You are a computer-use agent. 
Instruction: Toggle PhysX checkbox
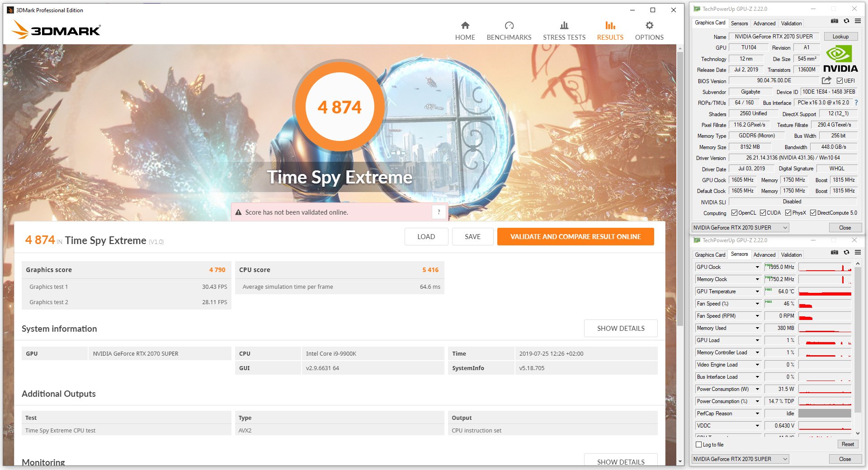788,213
